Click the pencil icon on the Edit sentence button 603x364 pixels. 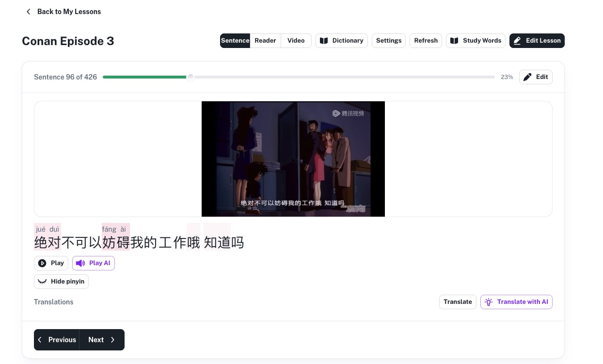click(x=527, y=77)
